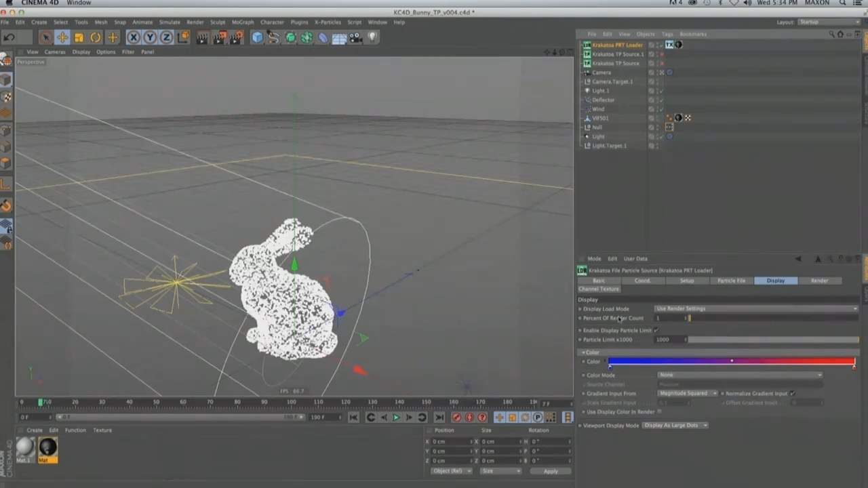
Task: Click the Go to End playback icon
Action: 439,418
